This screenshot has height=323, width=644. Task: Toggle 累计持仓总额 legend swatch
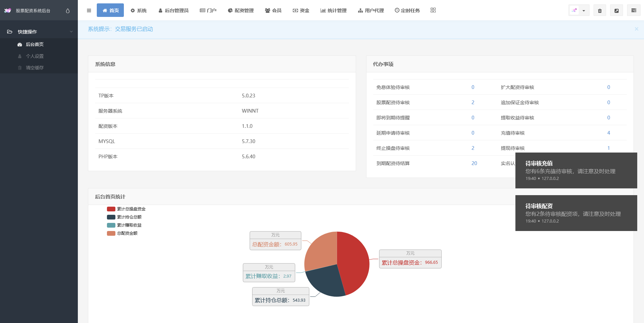(x=111, y=217)
